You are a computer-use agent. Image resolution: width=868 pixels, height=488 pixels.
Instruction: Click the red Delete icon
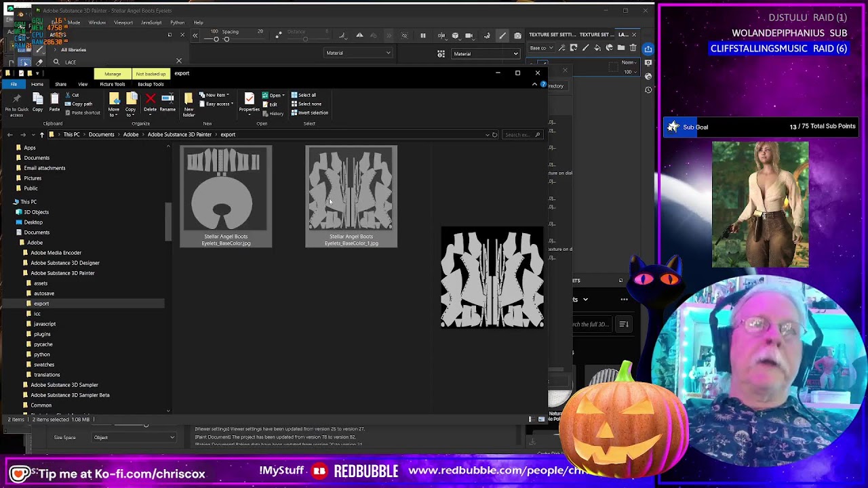click(x=151, y=99)
